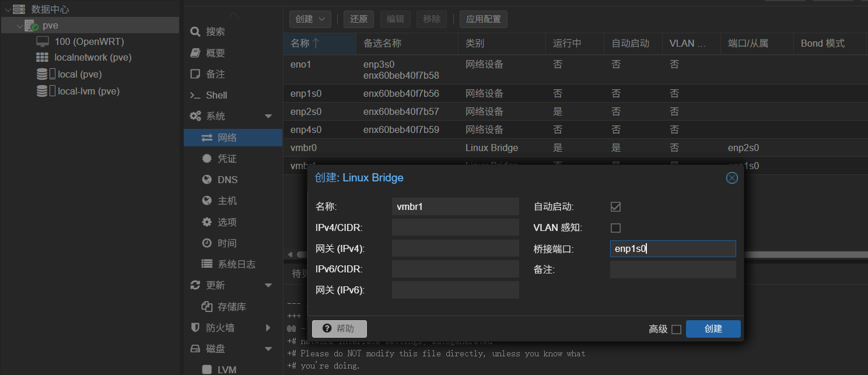868x375 pixels.
Task: Close the Linux Bridge dialog
Action: coord(731,178)
